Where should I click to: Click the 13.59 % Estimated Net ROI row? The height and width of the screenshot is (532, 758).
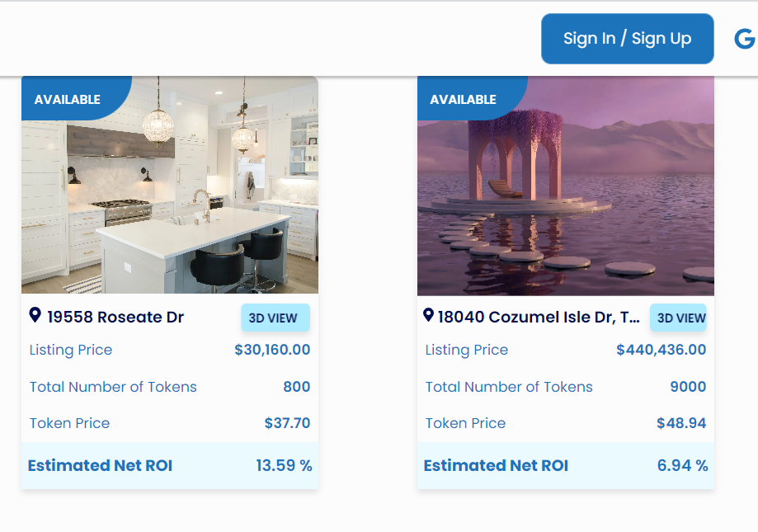point(170,465)
